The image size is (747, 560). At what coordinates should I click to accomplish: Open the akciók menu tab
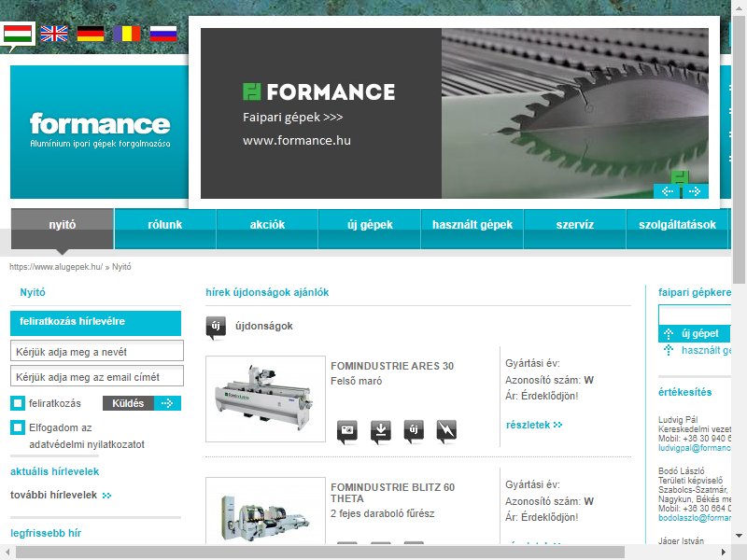coord(267,229)
